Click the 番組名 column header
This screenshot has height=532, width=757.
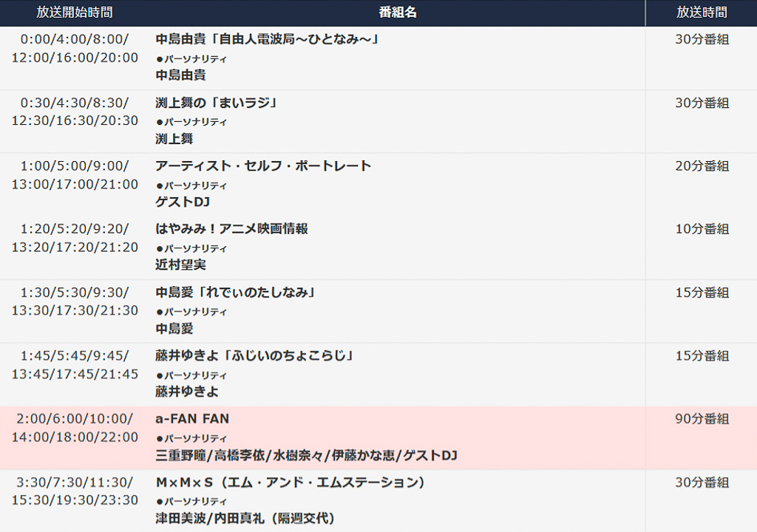[x=398, y=13]
